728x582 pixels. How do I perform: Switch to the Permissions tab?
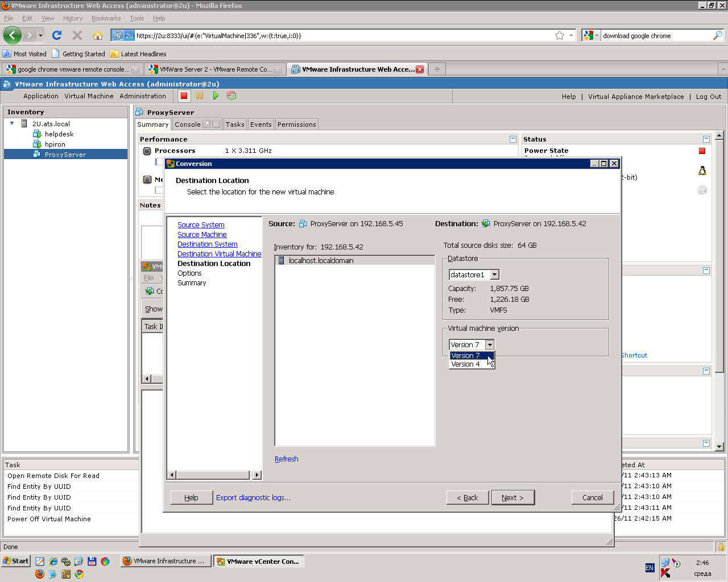(297, 124)
